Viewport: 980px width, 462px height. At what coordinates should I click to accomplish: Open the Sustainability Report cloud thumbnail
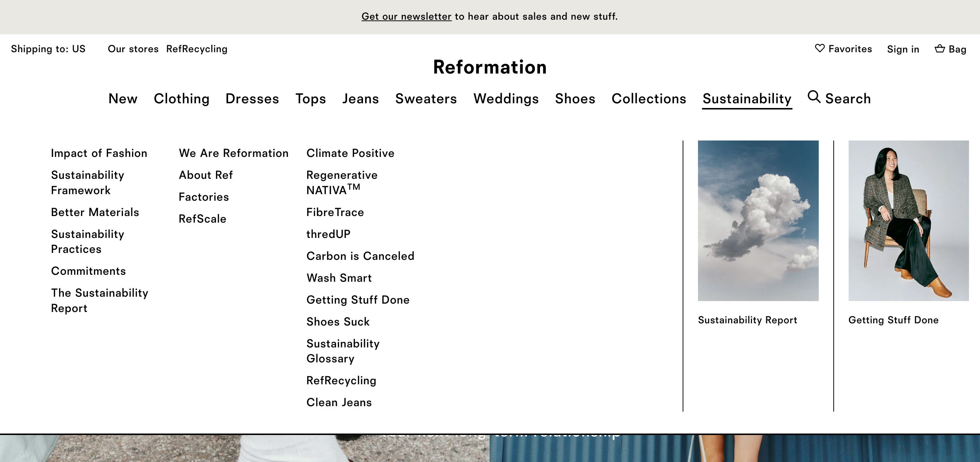coord(758,220)
